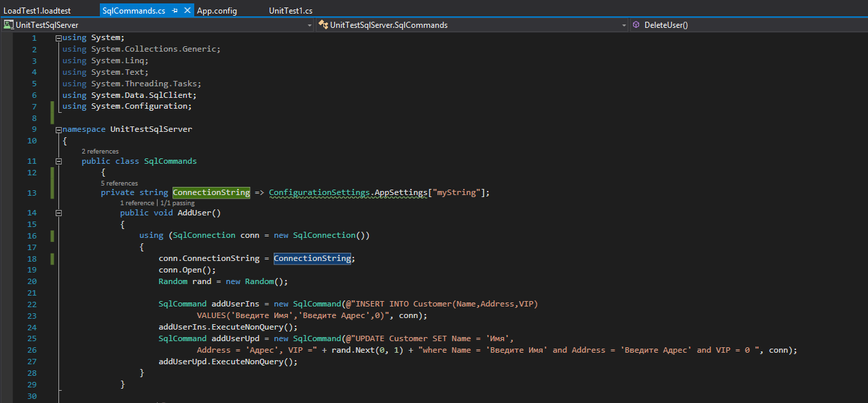
Task: Click the 'using System.Data.SqlClient;' line
Action: [129, 95]
